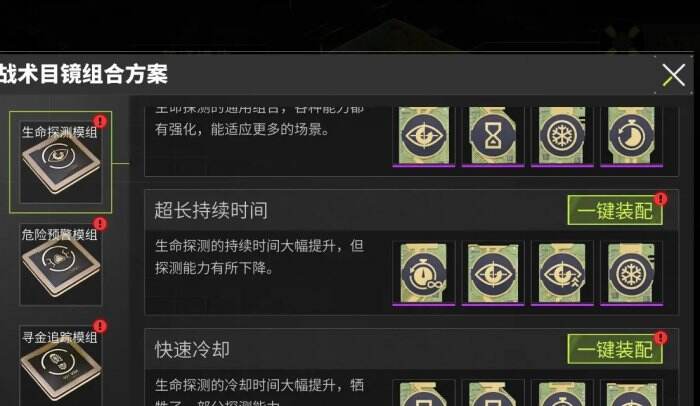
Task: Select the last chip in 快速冷却 row
Action: click(632, 393)
